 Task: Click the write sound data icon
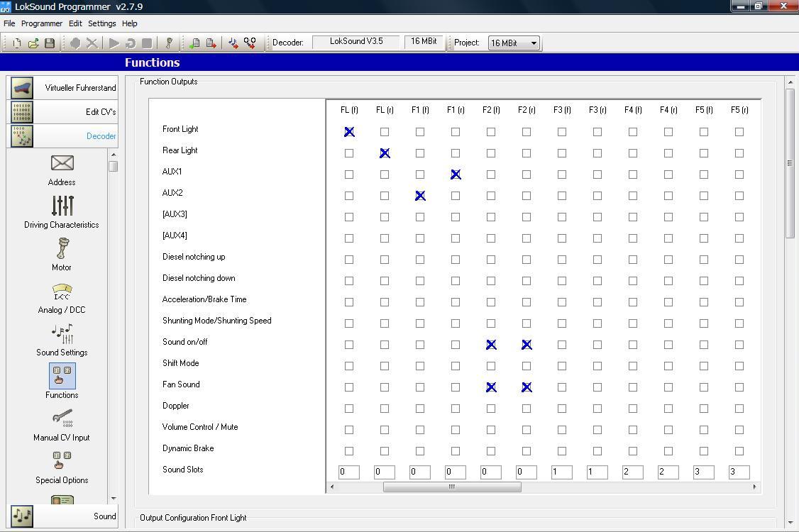(x=233, y=43)
